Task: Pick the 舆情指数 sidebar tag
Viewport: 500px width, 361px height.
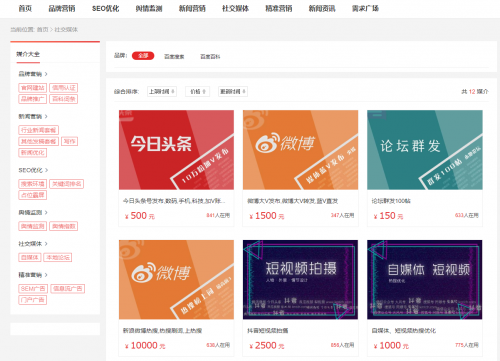Action: (x=64, y=226)
